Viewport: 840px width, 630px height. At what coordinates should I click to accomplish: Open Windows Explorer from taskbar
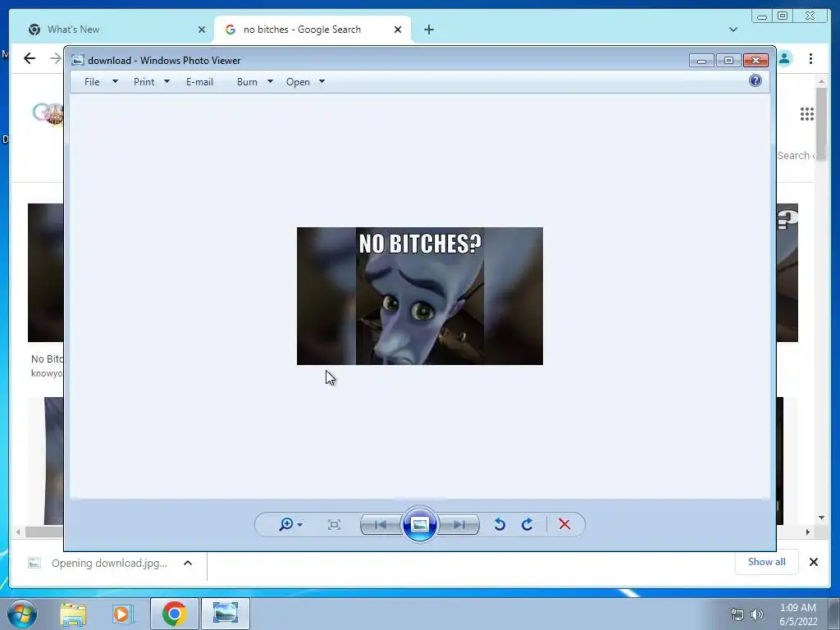coord(73,614)
